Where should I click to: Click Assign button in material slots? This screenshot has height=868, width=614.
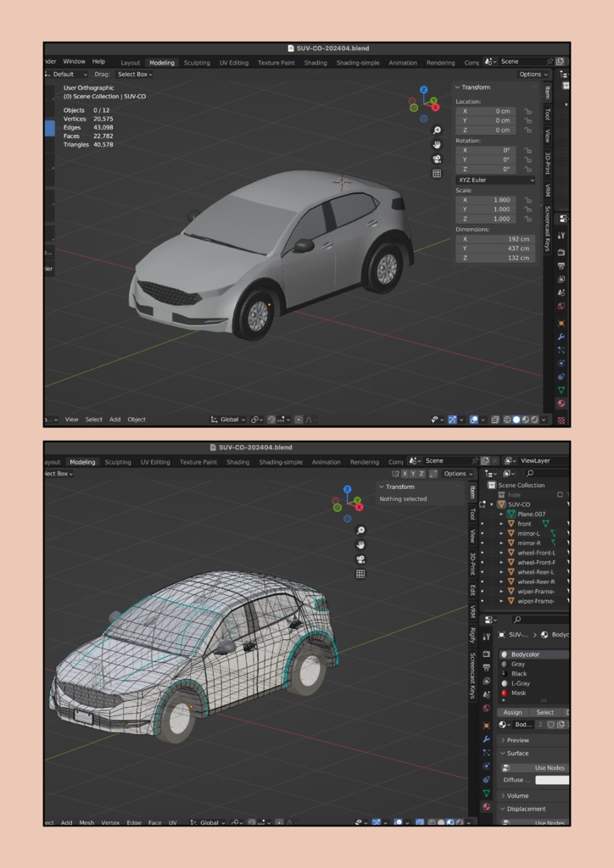point(512,712)
